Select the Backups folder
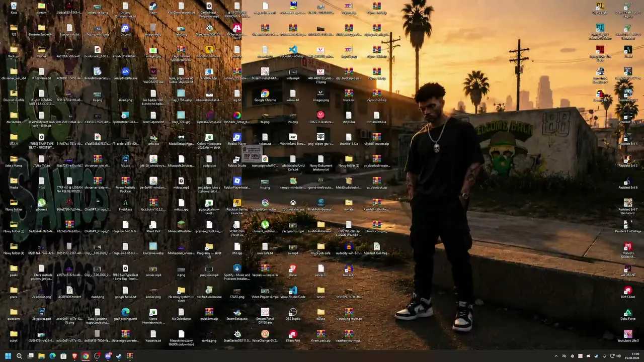The width and height of the screenshot is (644, 362). tap(14, 52)
